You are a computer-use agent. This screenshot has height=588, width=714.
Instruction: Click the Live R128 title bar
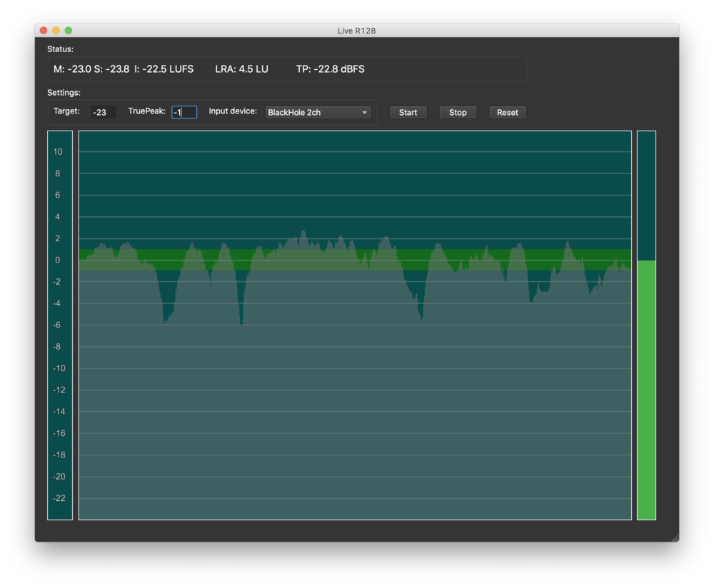[357, 31]
